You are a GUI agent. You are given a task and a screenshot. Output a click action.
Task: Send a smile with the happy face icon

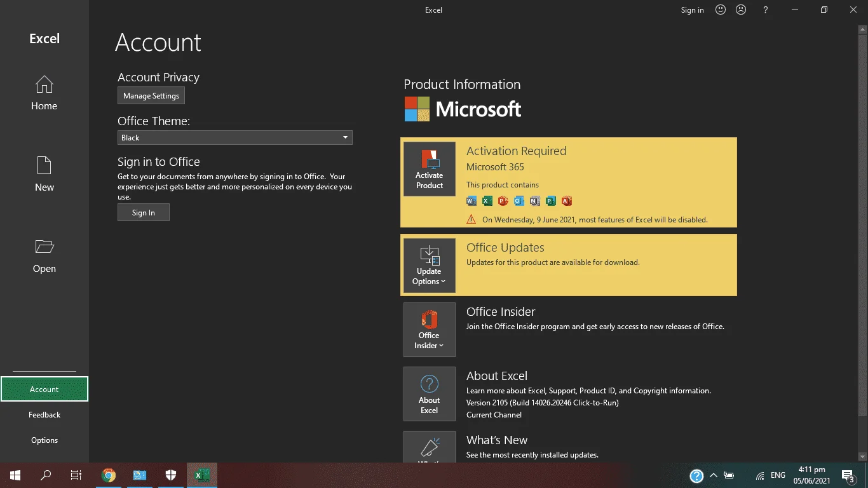(x=721, y=10)
